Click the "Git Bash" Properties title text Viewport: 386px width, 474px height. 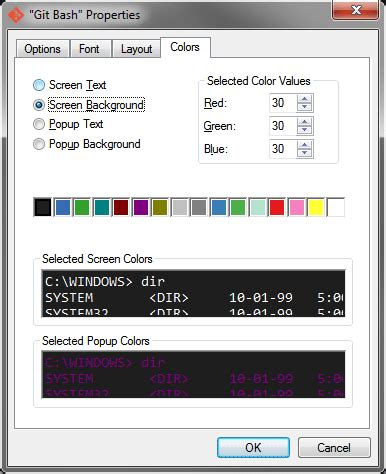click(x=84, y=15)
